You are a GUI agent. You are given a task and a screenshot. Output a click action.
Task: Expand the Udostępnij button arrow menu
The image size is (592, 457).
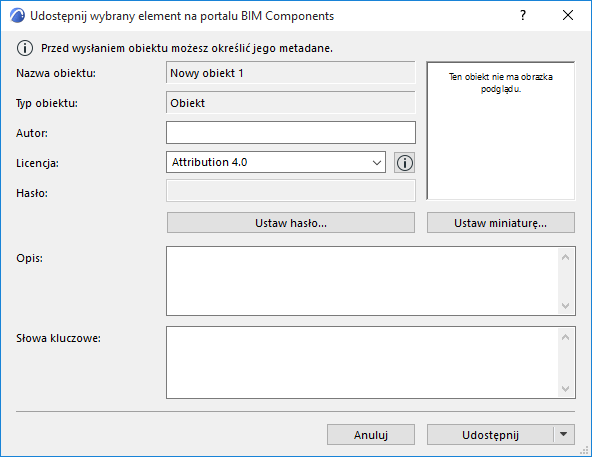point(564,435)
